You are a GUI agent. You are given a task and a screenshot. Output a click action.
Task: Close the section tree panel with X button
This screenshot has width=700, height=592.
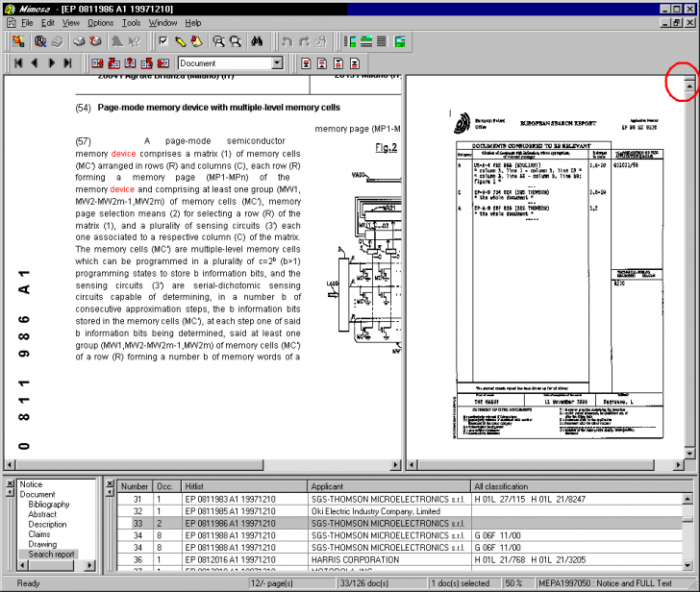tap(10, 483)
